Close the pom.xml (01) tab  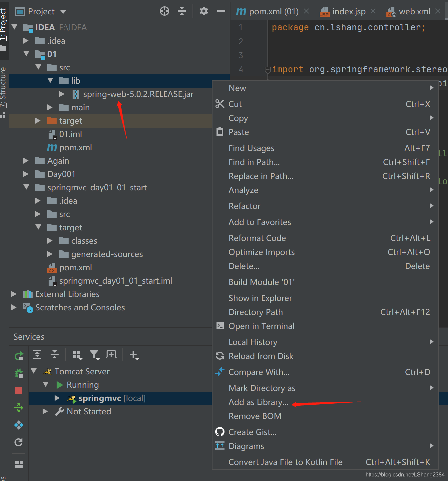306,11
